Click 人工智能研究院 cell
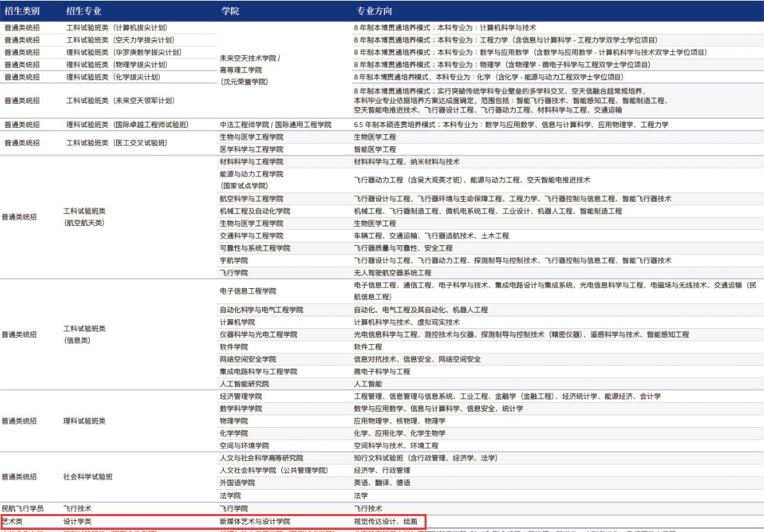 244,383
